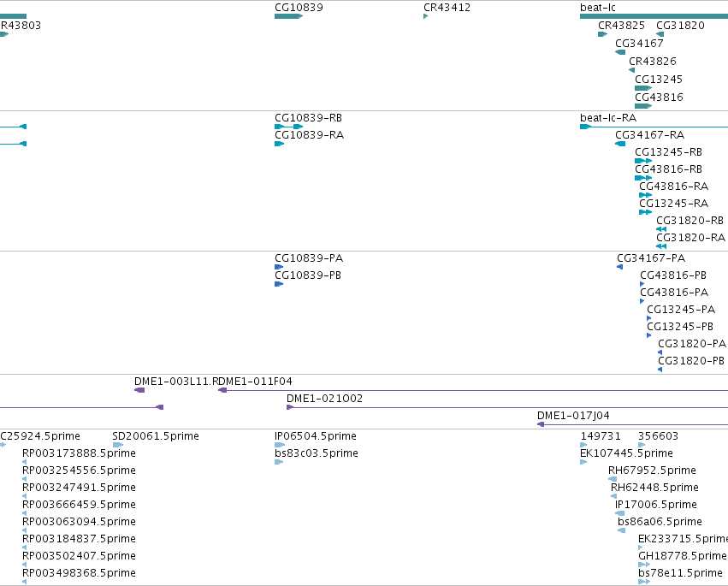Select the CG10839-RA transcript glyph

[279, 144]
